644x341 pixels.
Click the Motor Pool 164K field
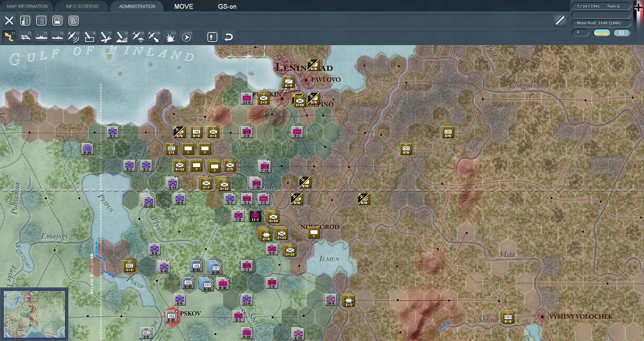601,23
